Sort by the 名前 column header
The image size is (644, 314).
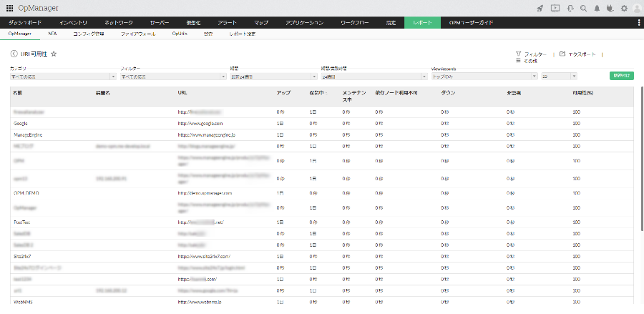[x=17, y=93]
